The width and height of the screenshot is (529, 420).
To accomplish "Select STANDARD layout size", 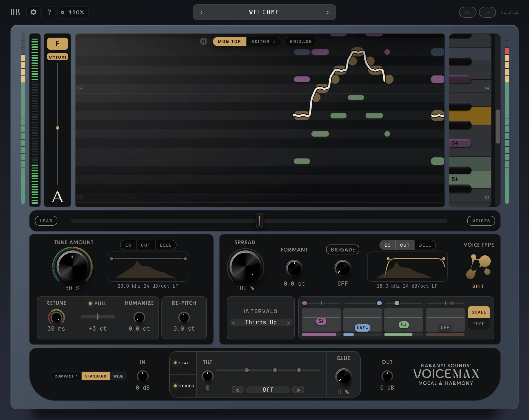I will coord(96,376).
